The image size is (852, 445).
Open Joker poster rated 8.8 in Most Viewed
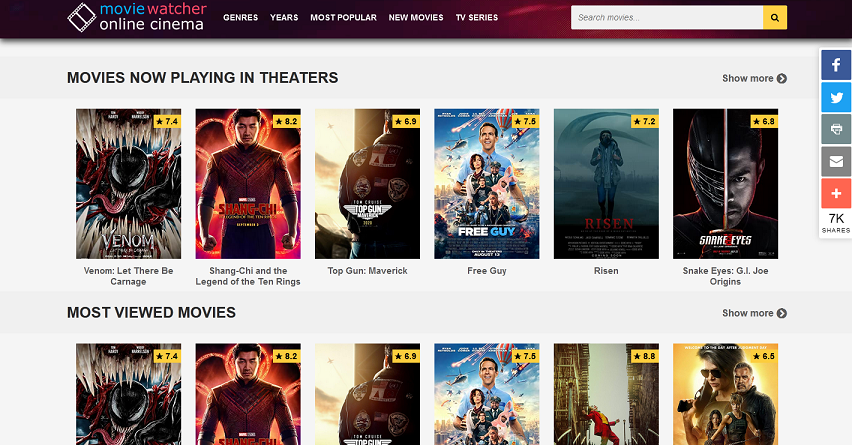point(606,394)
